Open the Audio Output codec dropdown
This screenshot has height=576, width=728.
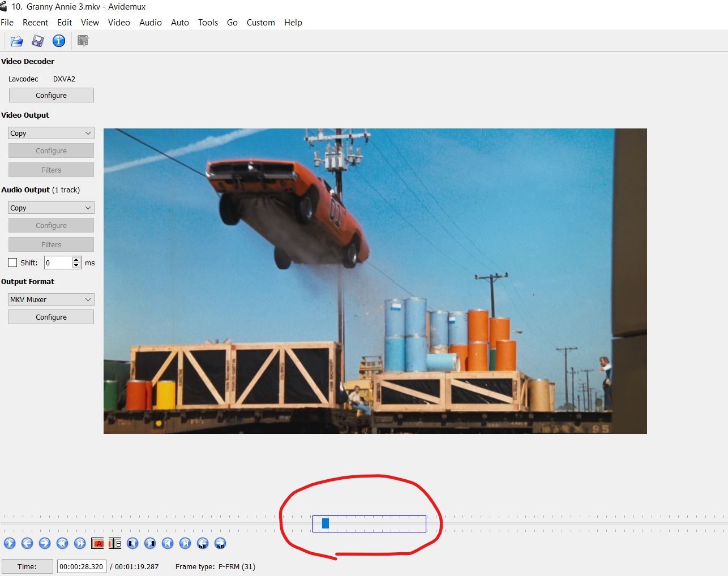tap(51, 208)
